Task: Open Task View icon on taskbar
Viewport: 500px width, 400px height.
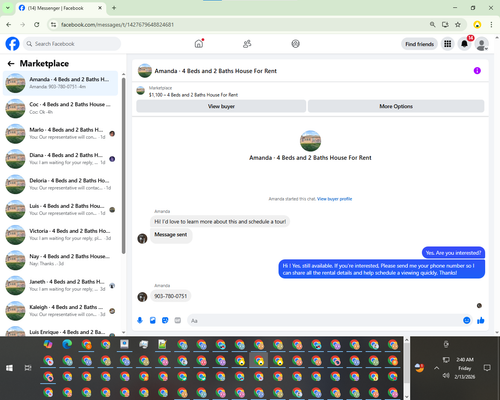Action: pos(28,368)
